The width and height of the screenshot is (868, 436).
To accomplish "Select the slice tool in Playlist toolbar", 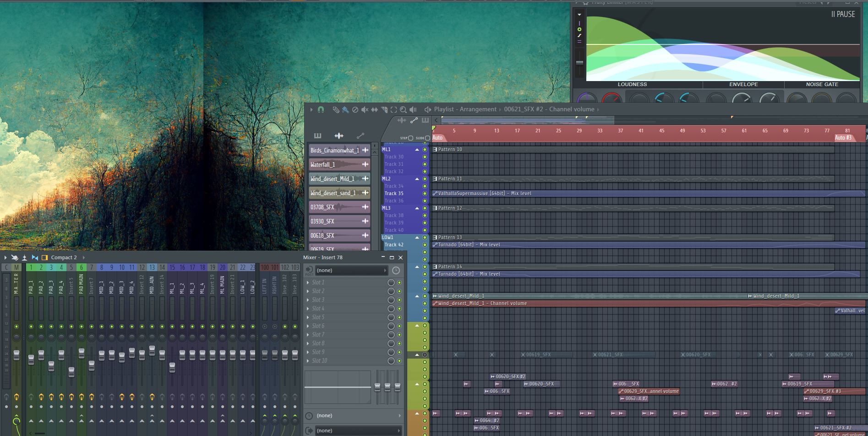I will pos(384,109).
